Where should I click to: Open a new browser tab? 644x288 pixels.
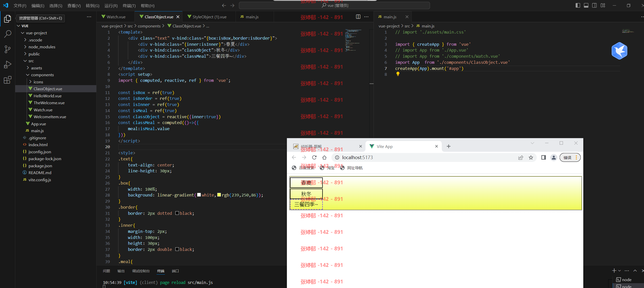(449, 146)
